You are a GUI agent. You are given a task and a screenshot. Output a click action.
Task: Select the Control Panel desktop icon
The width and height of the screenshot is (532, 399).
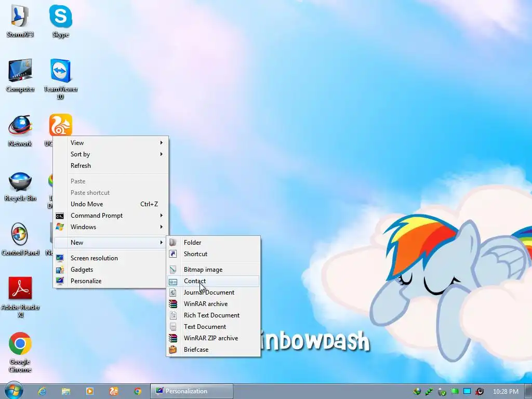20,239
